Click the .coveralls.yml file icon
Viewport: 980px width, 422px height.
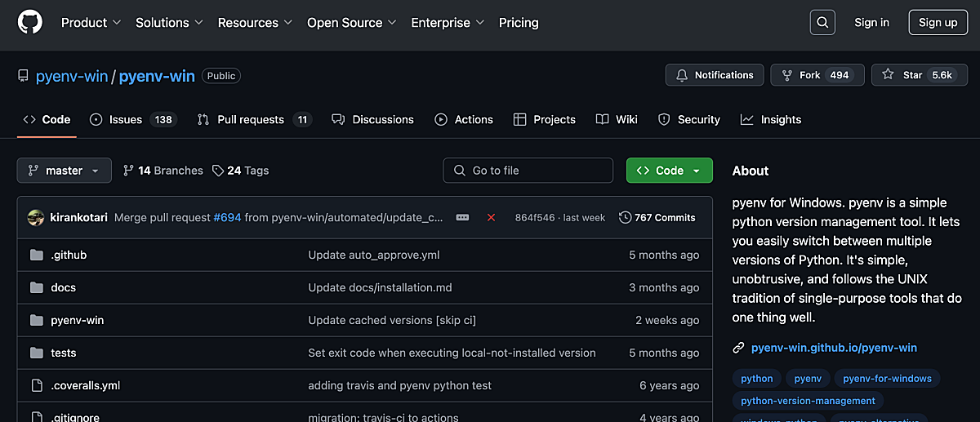36,385
